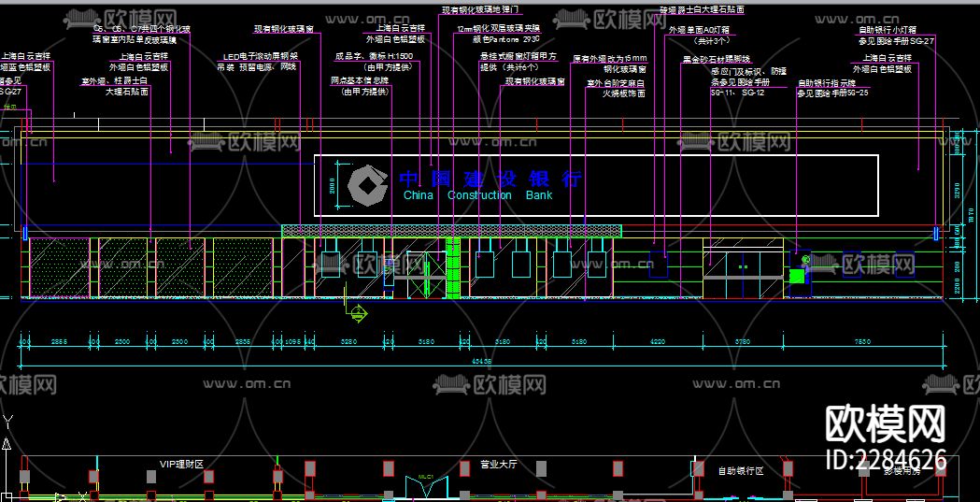Click the '吊装 预留电源、网线' annotation
The width and height of the screenshot is (980, 502).
coord(256,67)
